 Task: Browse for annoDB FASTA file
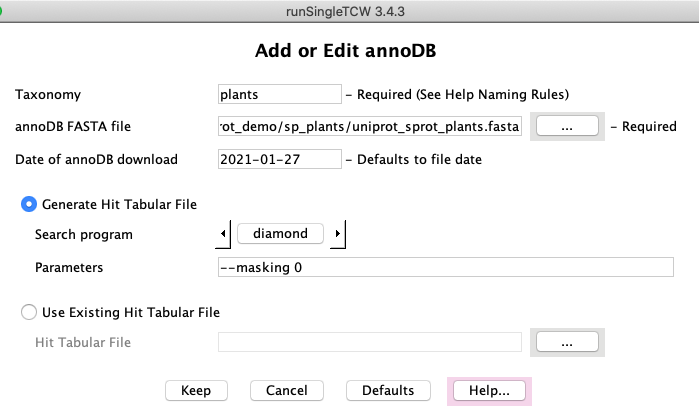click(566, 126)
